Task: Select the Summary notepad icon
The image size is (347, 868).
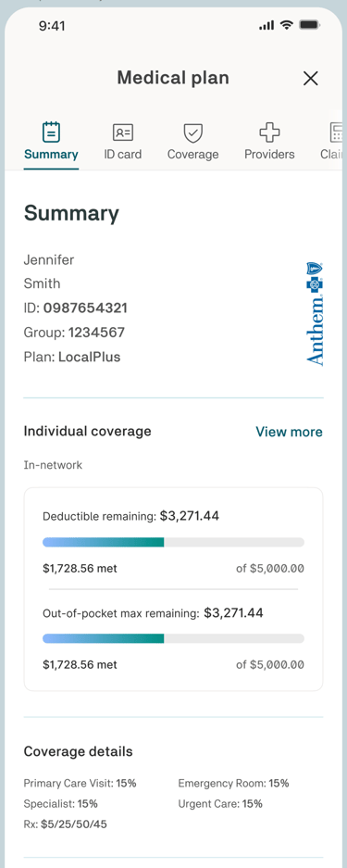Action: [52, 132]
